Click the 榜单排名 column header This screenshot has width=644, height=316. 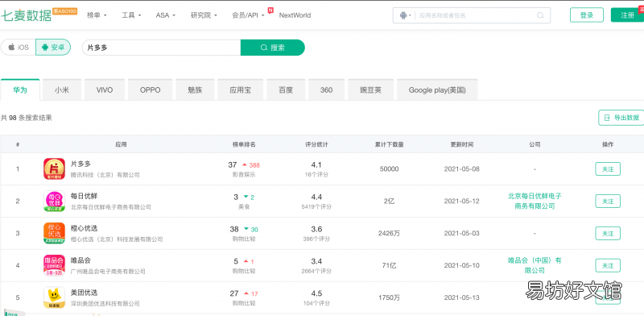(244, 144)
